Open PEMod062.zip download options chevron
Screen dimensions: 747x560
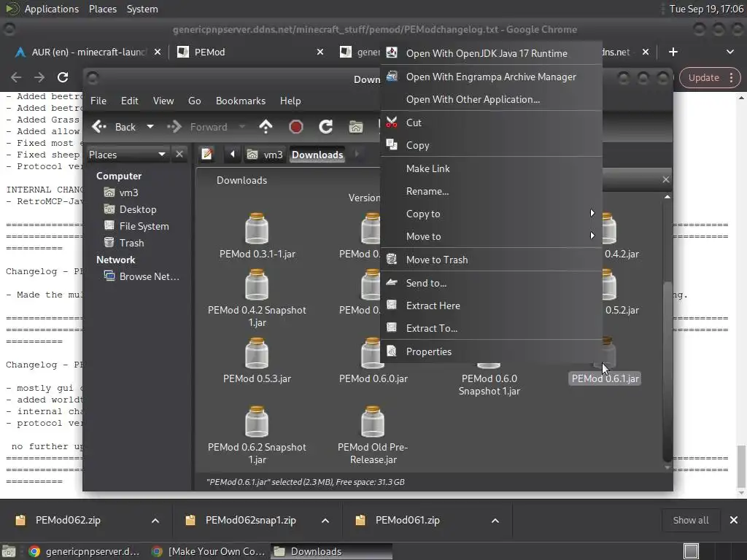point(155,521)
